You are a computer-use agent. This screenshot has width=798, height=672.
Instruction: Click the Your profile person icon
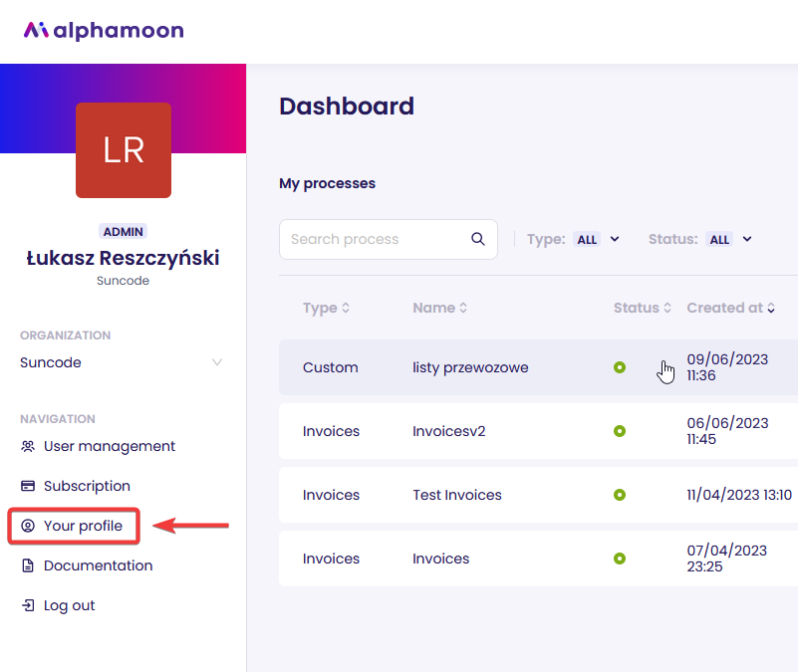click(x=28, y=526)
